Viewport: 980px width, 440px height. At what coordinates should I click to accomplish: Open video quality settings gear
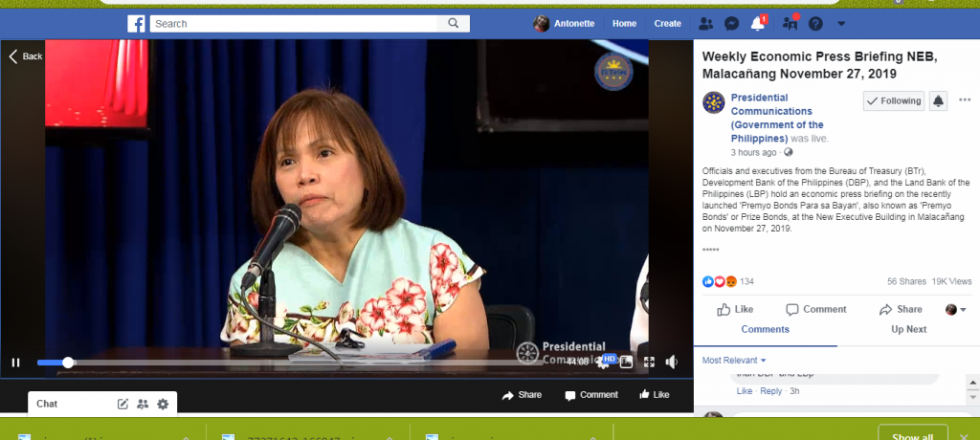[x=603, y=362]
